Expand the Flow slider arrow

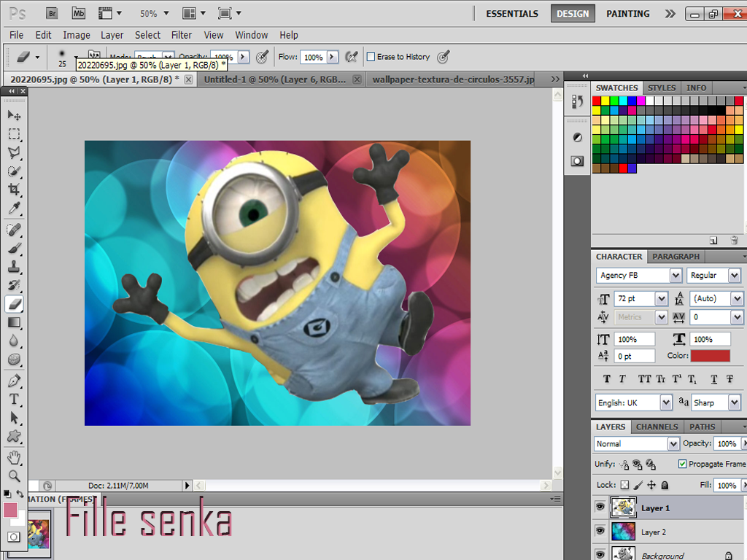click(333, 57)
